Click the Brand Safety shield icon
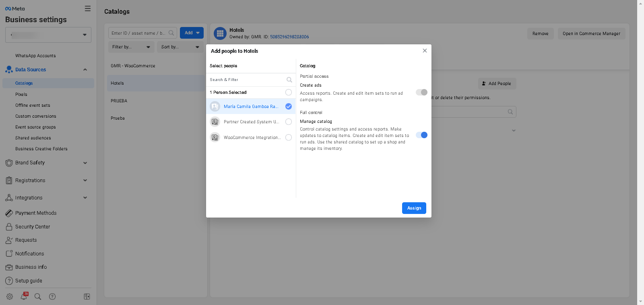Image resolution: width=644 pixels, height=305 pixels. tap(9, 163)
